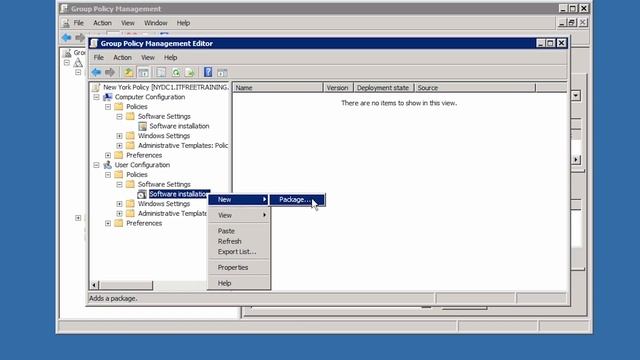The width and height of the screenshot is (640, 360).
Task: Click the green Refresh toolbar icon
Action: (x=176, y=73)
